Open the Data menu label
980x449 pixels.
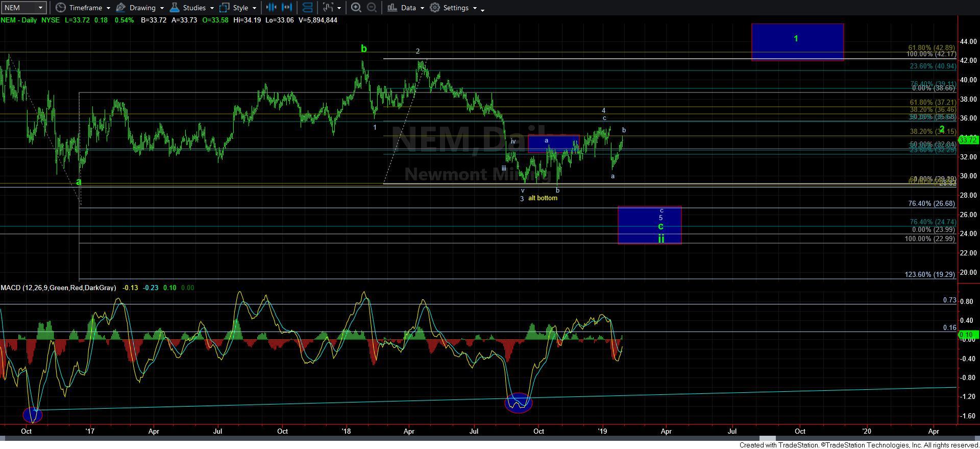408,8
